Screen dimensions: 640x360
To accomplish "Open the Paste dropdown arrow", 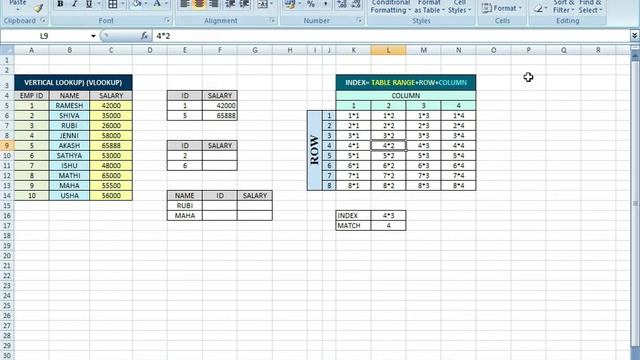I will click(18, 9).
